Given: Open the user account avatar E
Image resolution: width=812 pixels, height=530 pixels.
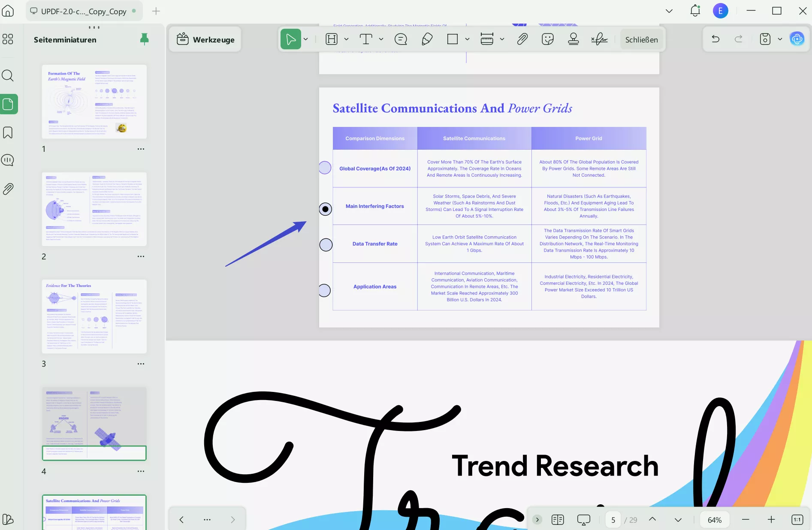Looking at the screenshot, I should tap(721, 11).
